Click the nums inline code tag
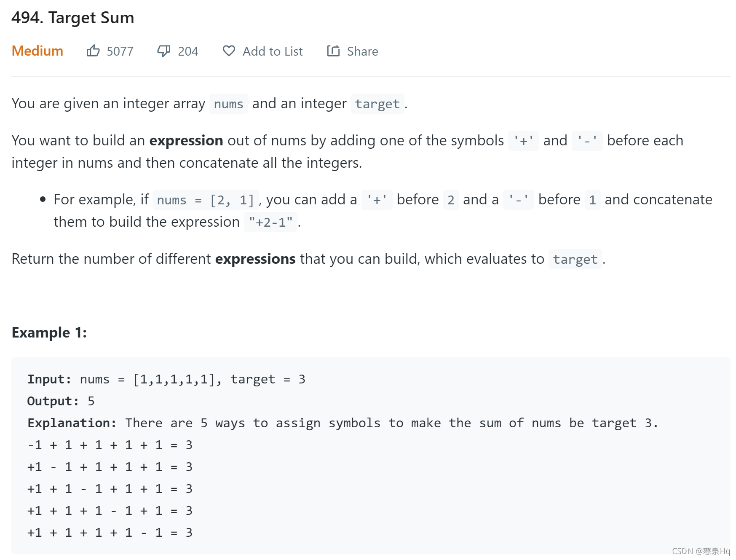Screen dimensions: 736x560 pyautogui.click(x=228, y=104)
